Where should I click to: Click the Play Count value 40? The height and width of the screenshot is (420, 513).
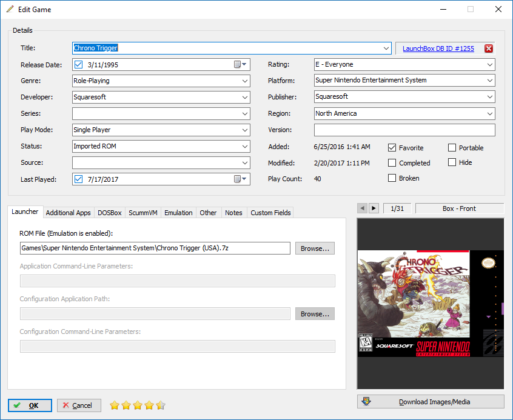(317, 179)
